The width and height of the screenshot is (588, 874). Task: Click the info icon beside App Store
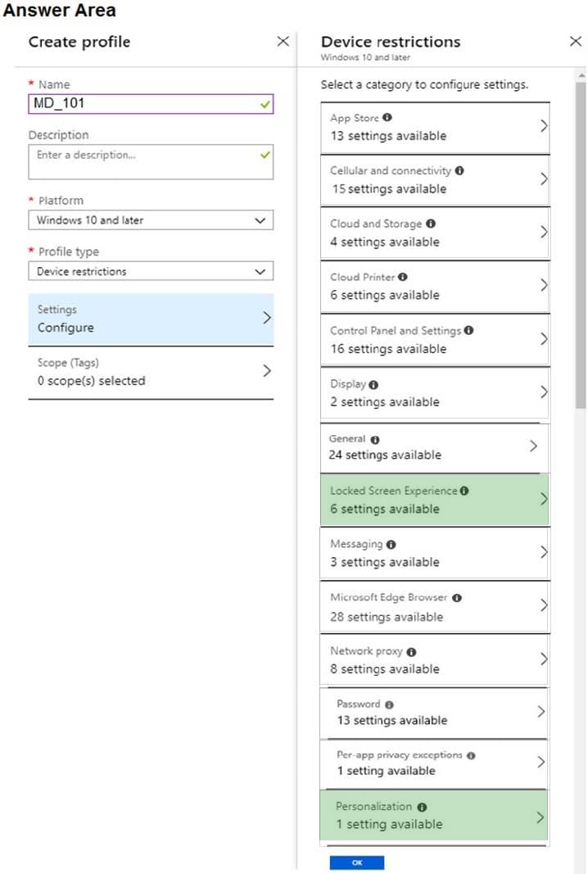coord(387,118)
